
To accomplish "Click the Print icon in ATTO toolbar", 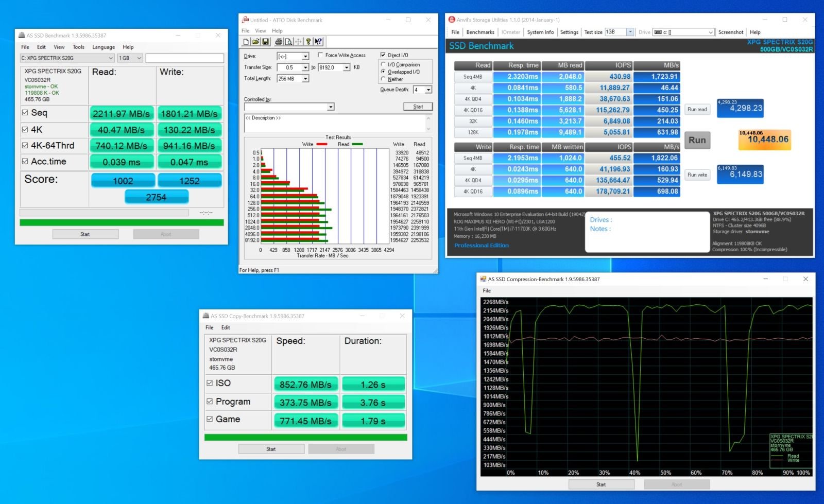I will [x=279, y=42].
